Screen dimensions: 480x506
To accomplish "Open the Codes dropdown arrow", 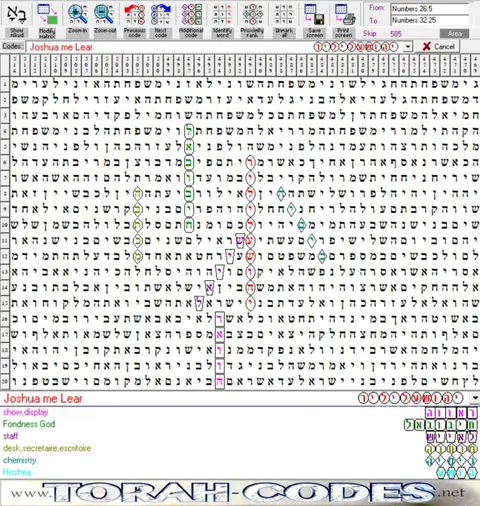I will click(x=408, y=47).
